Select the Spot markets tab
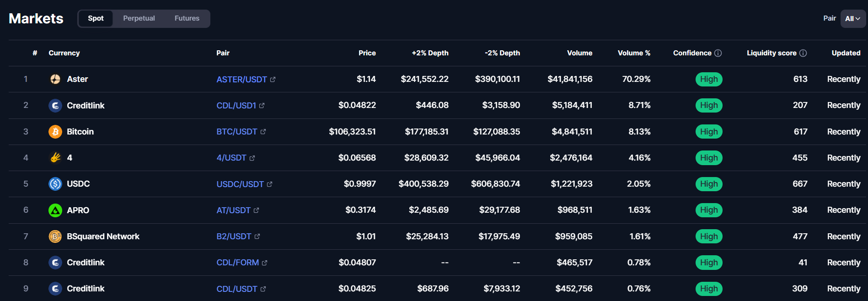This screenshot has width=868, height=301. (x=96, y=18)
